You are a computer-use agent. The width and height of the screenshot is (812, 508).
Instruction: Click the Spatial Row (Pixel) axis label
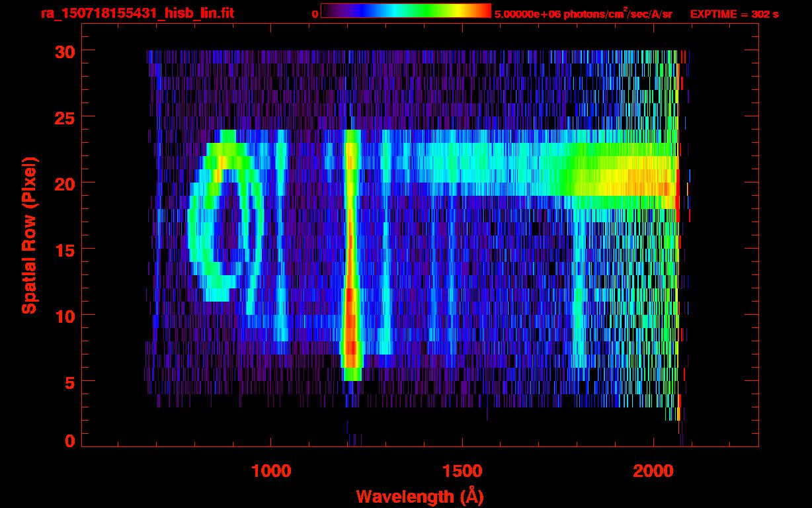point(28,235)
